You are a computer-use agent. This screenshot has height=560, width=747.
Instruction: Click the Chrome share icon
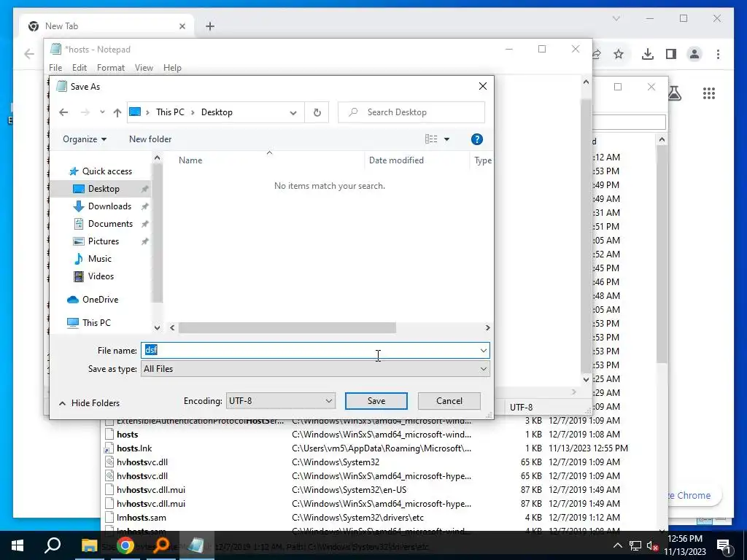click(x=596, y=54)
